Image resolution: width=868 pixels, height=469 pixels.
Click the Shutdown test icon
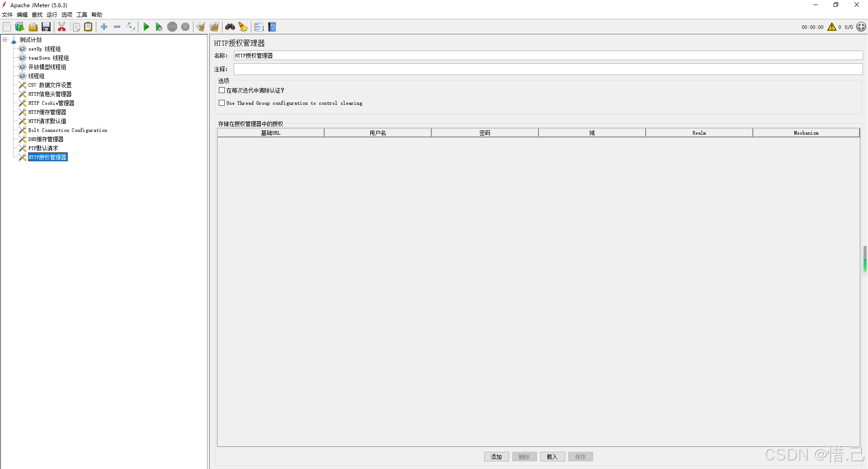[185, 27]
